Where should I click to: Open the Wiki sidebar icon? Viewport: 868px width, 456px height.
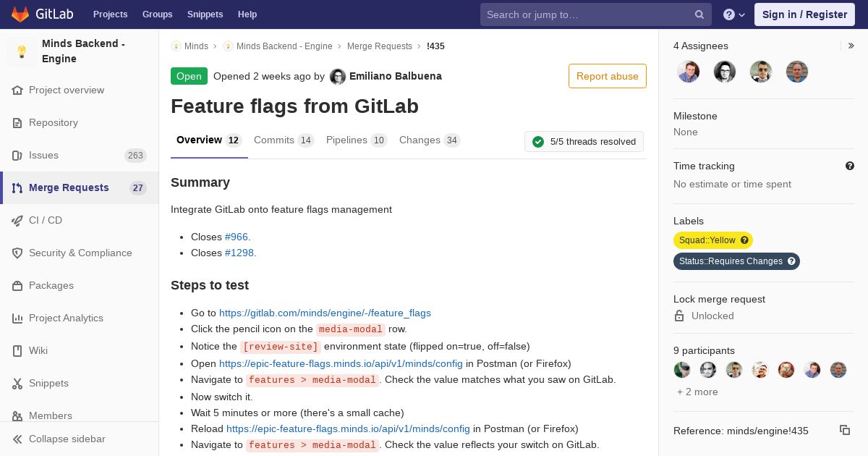coord(17,350)
